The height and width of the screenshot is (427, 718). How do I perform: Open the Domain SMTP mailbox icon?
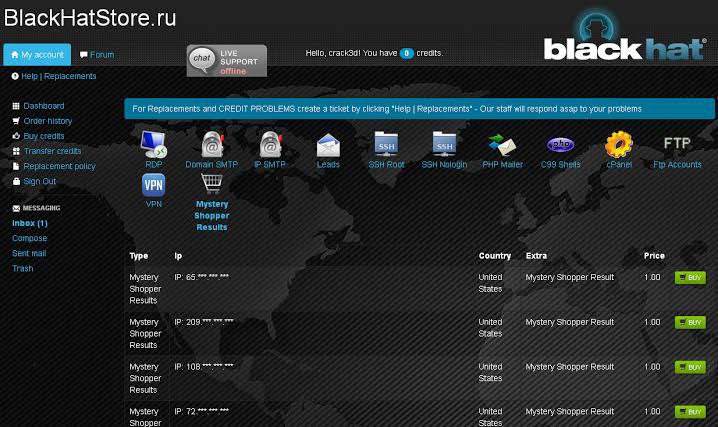212,144
